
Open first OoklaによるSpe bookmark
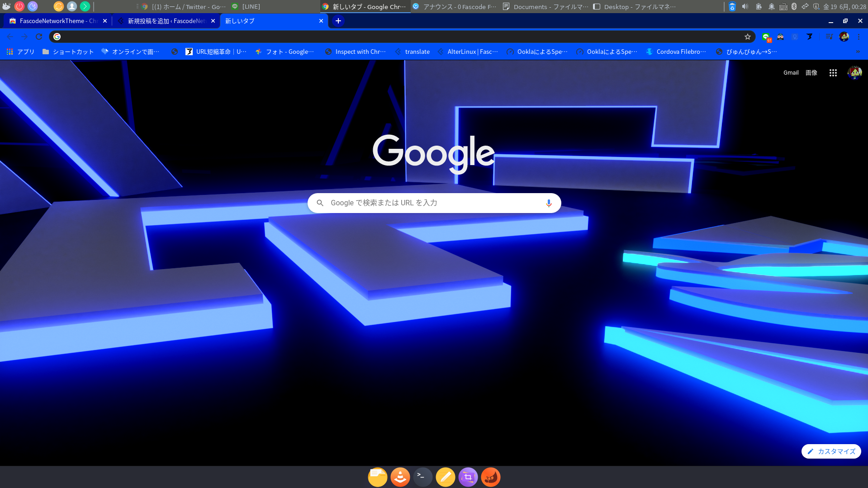537,52
